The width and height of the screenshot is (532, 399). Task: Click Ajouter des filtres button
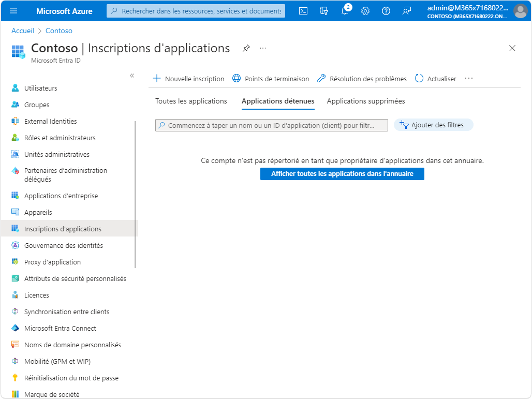[433, 125]
